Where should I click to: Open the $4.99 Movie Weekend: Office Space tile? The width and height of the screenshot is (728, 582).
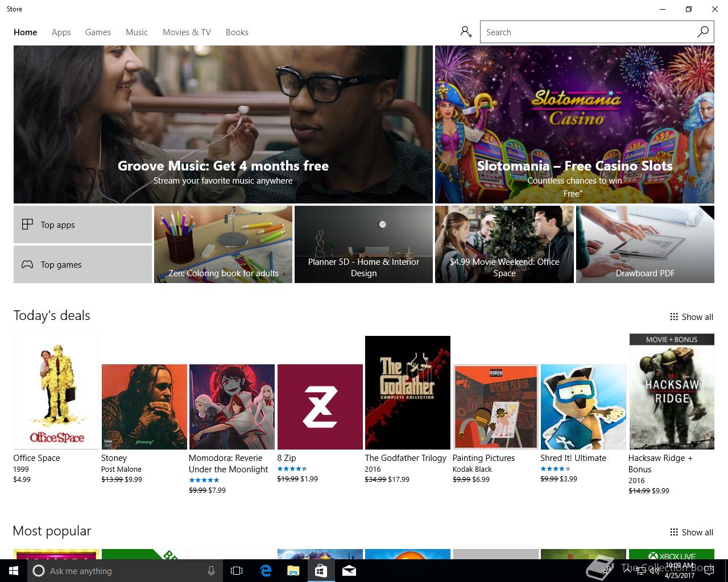(504, 244)
